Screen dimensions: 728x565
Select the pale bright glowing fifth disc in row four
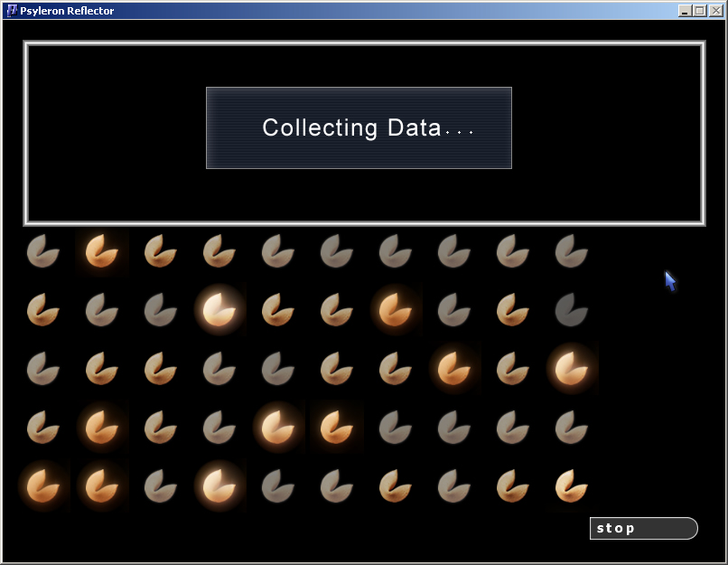tap(278, 428)
